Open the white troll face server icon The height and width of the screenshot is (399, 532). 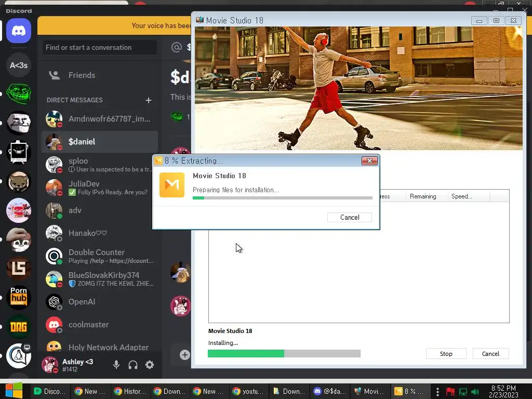click(19, 123)
